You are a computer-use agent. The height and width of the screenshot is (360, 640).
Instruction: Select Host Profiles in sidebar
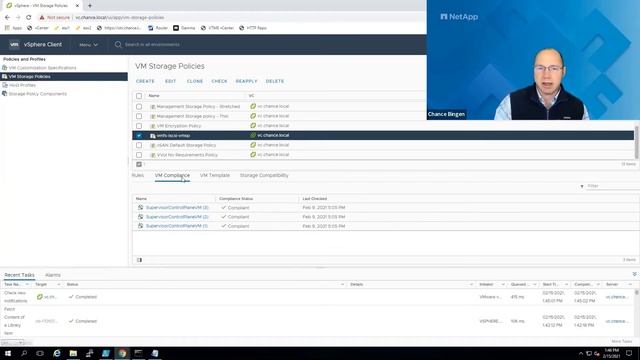pos(22,85)
